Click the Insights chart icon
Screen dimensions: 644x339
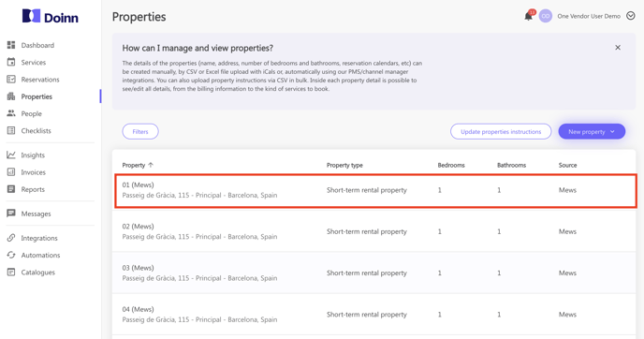click(x=11, y=155)
